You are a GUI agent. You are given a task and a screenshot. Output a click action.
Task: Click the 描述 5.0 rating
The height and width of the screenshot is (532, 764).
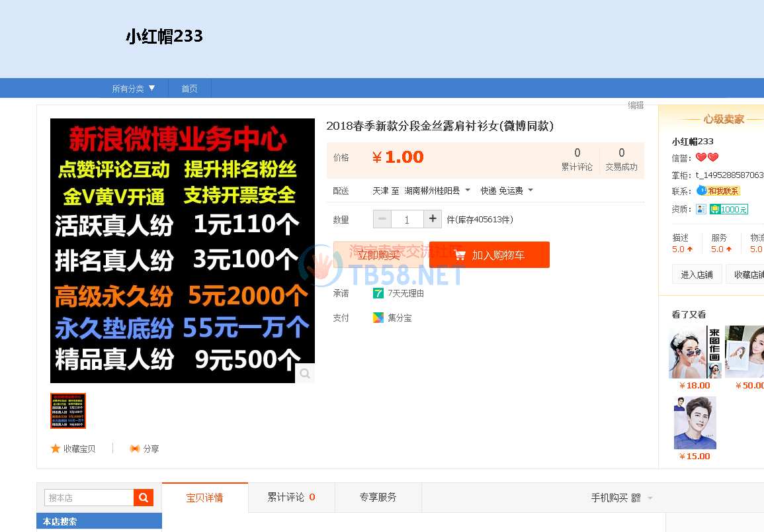coord(682,243)
